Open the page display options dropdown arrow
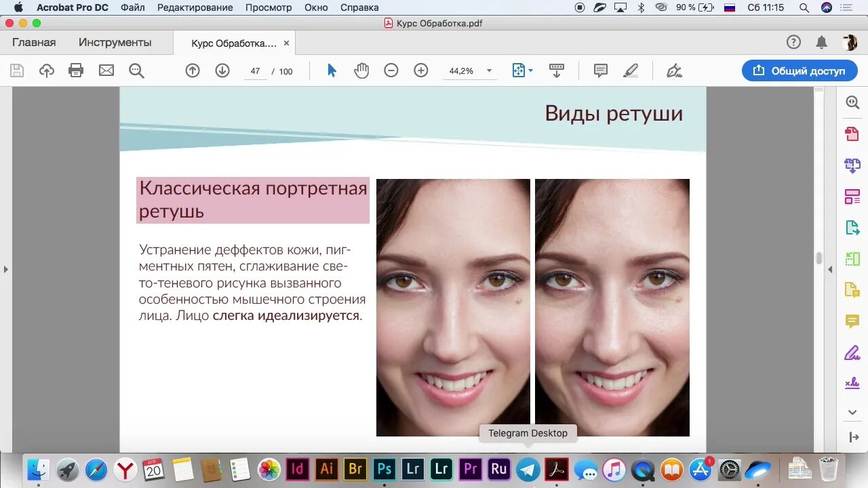 tap(530, 70)
